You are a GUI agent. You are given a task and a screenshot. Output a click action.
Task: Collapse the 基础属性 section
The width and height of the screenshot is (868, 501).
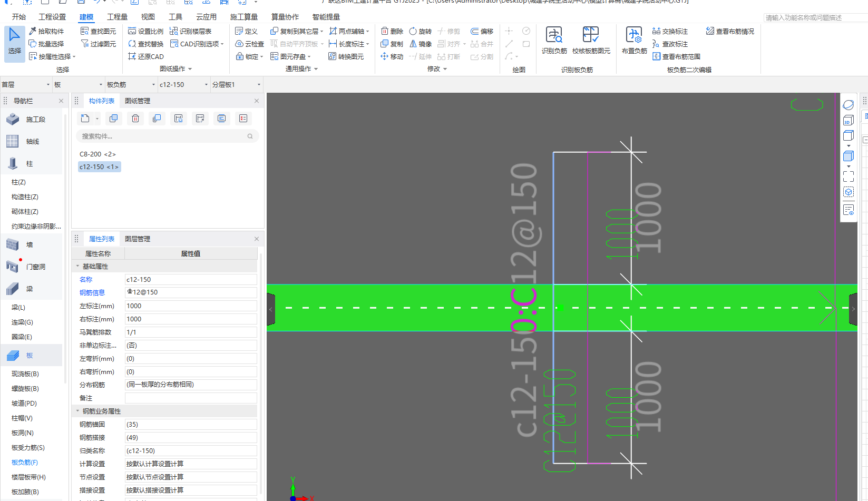(77, 266)
